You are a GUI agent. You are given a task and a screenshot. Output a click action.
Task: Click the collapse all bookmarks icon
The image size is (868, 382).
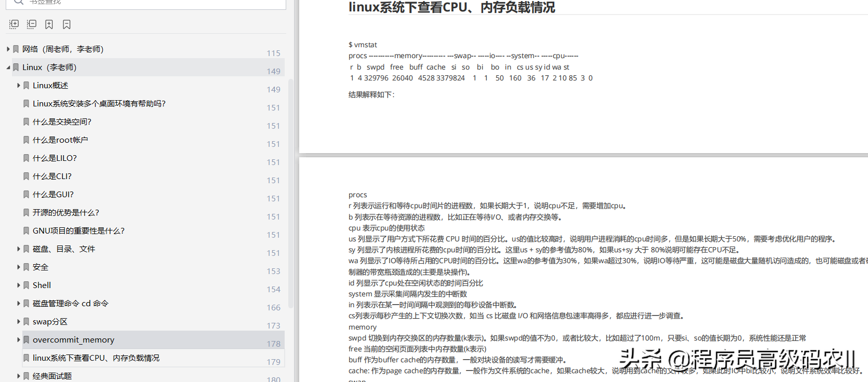point(32,24)
